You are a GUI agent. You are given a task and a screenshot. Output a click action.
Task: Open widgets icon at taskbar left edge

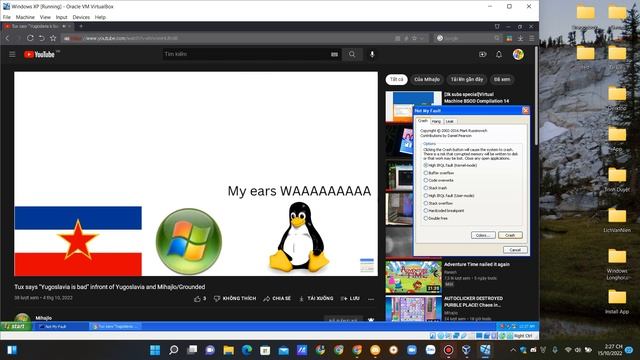(x=12, y=350)
